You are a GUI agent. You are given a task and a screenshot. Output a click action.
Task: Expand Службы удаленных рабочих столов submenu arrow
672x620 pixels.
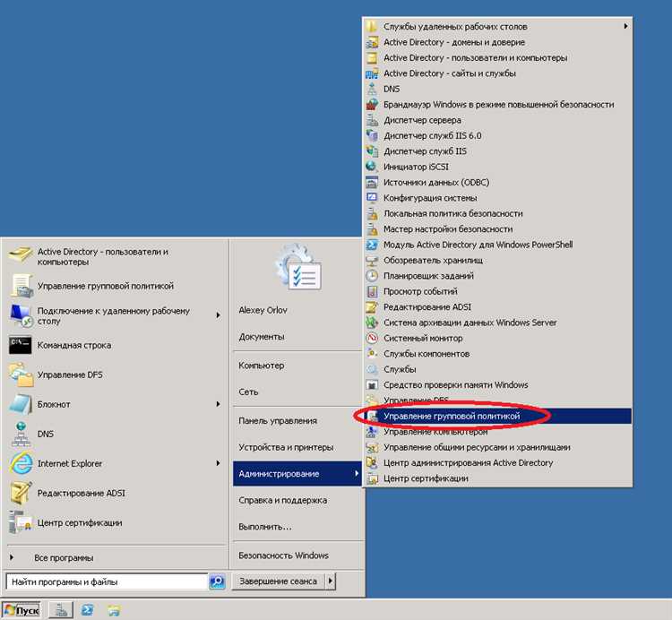(625, 27)
